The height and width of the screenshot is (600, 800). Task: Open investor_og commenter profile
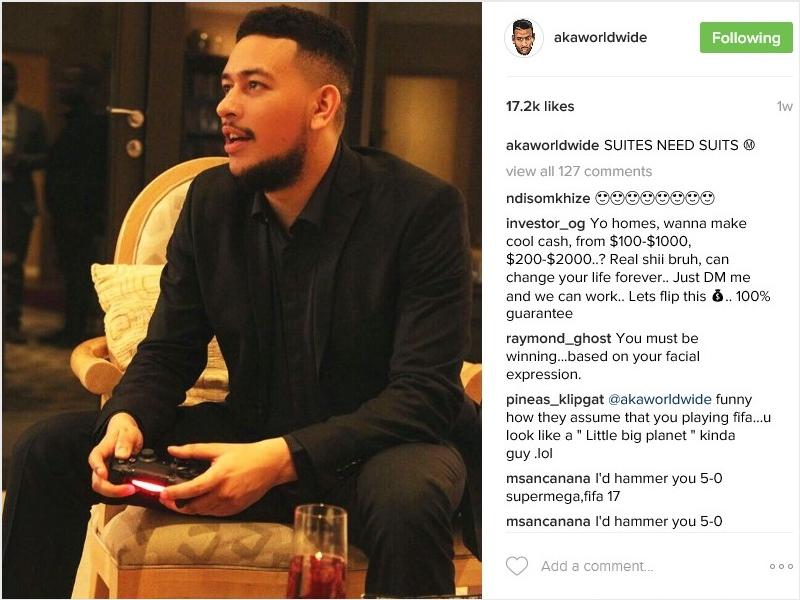point(545,223)
